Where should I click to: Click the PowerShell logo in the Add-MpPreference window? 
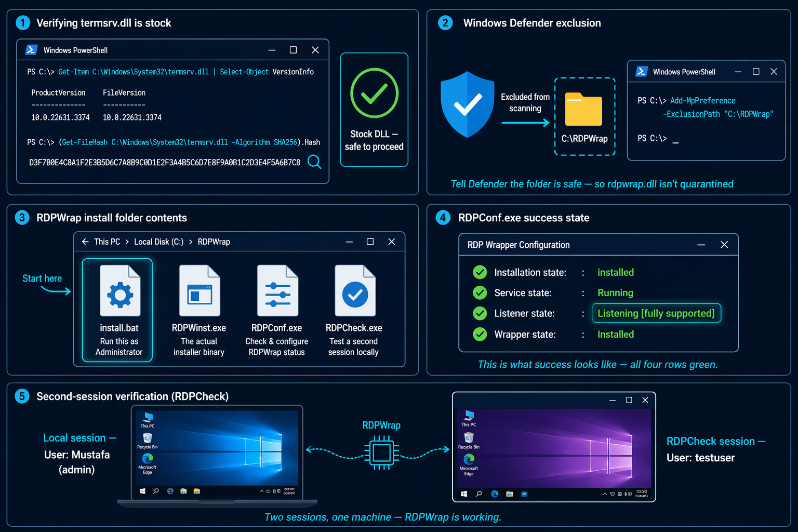(x=642, y=71)
